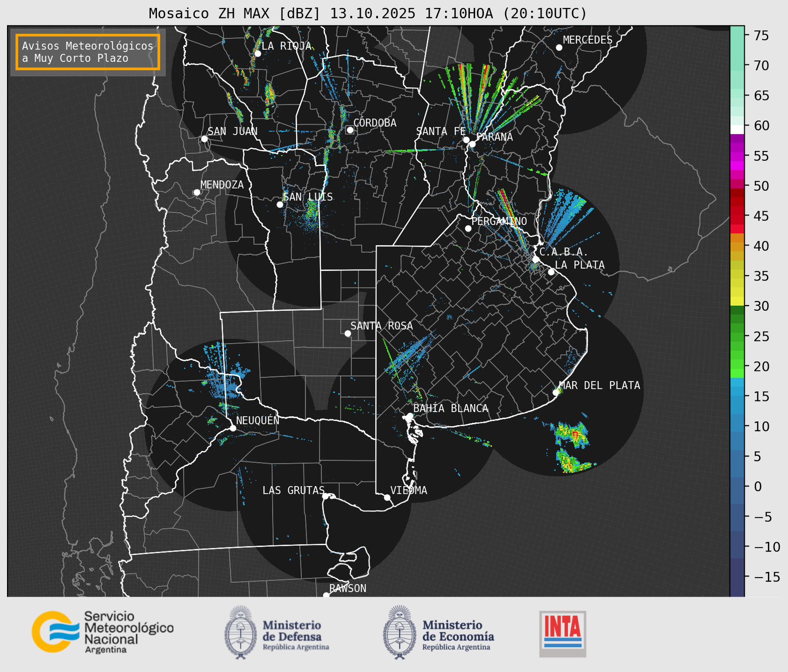Screen dimensions: 788x672
Task: Click the red INTA logo
Action: (x=562, y=633)
